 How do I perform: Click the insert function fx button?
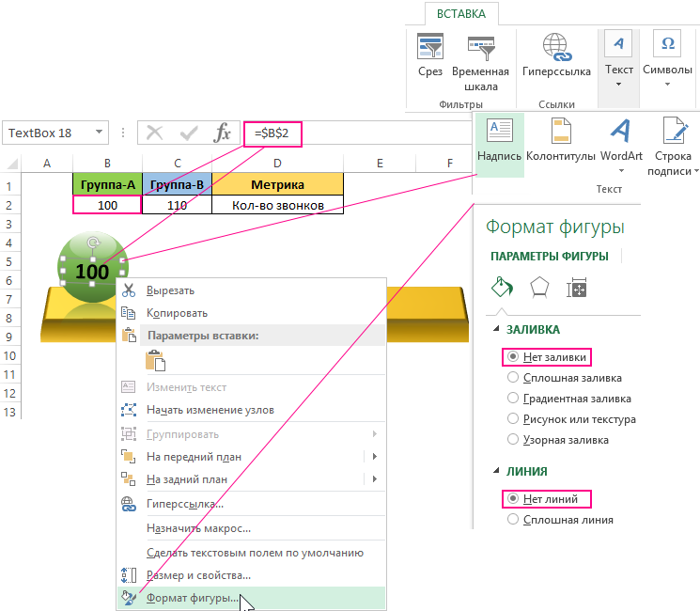[x=223, y=133]
